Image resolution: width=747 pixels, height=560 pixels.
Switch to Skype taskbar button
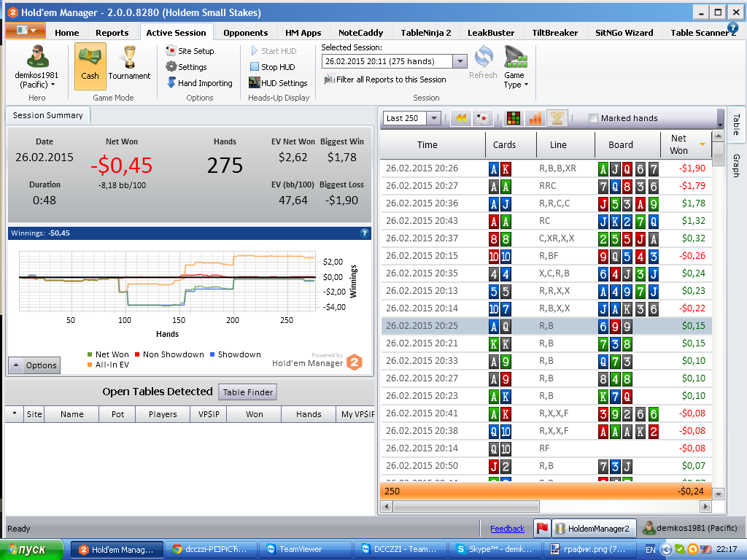coord(495,550)
